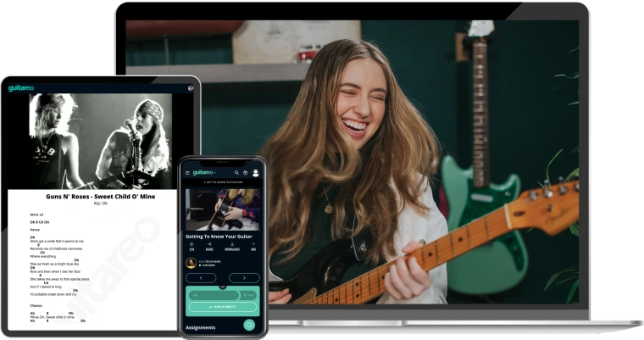
Task: Like the lesson with the thumbs-up icon
Action: point(191,244)
